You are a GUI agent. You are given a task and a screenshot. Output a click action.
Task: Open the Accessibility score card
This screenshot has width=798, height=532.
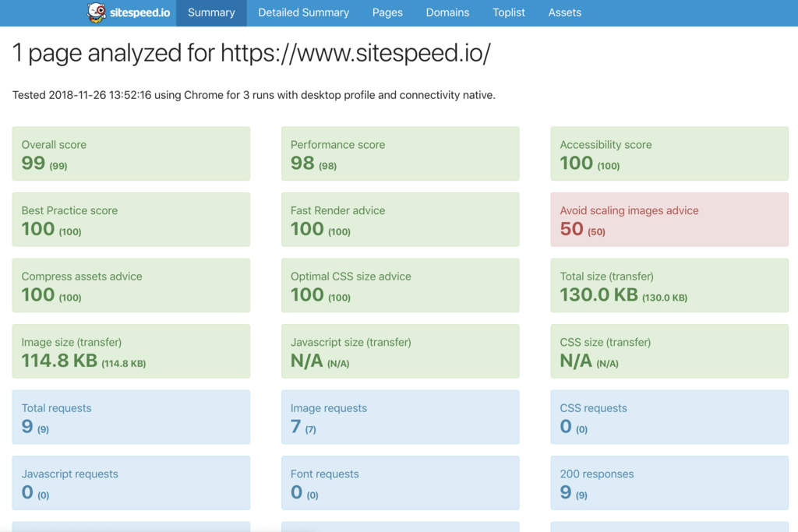pyautogui.click(x=669, y=153)
